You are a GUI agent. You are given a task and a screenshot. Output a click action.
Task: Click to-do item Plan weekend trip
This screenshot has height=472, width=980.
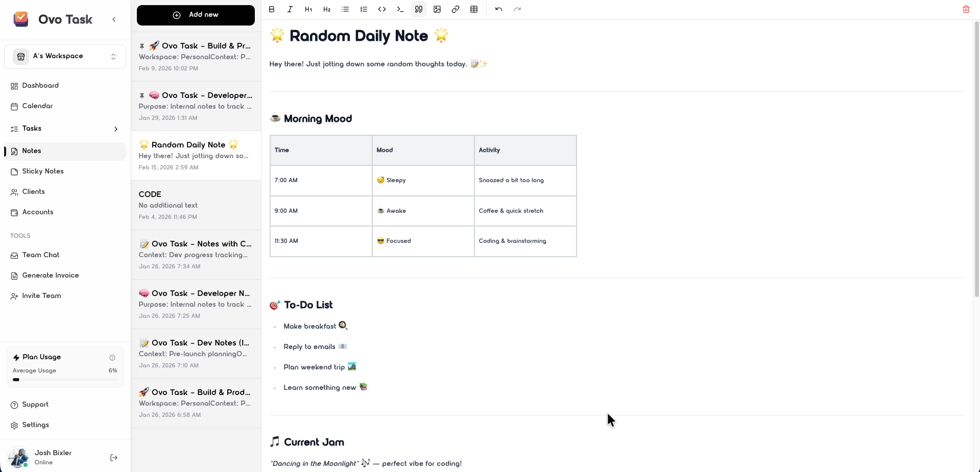(320, 367)
